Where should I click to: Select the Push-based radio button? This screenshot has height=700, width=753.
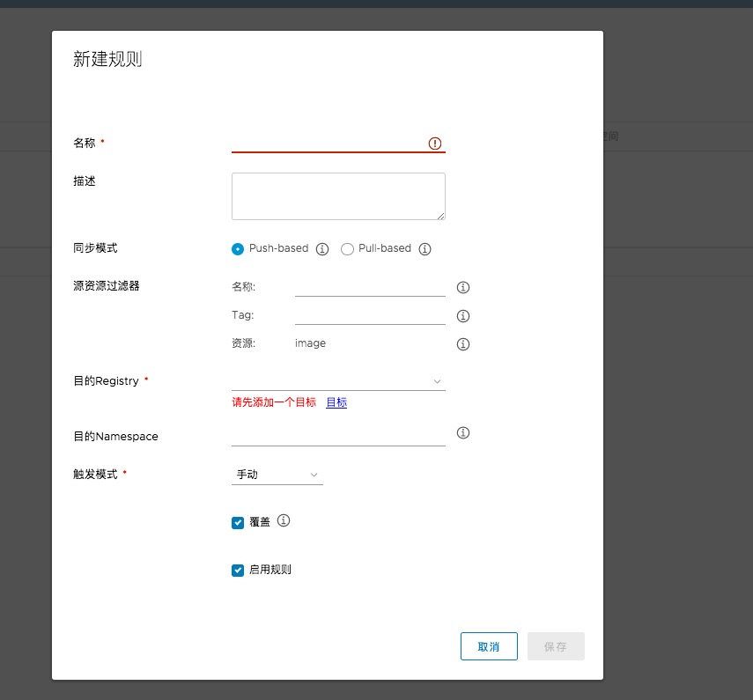click(x=238, y=249)
